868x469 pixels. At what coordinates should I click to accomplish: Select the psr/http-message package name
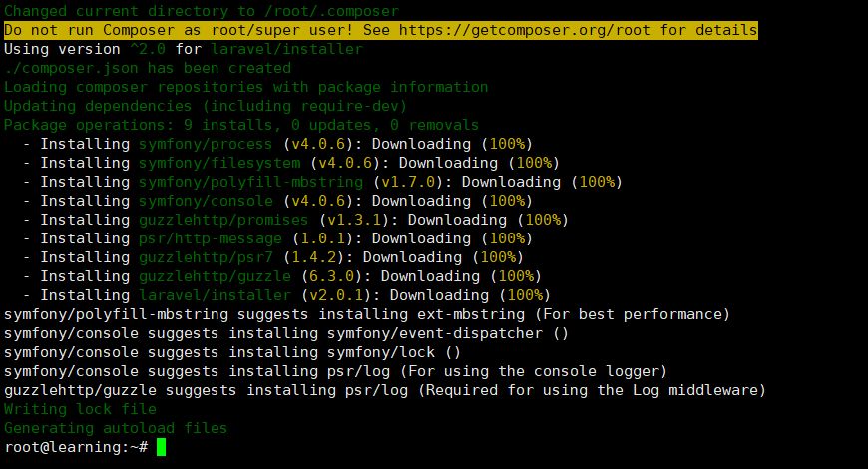point(210,238)
